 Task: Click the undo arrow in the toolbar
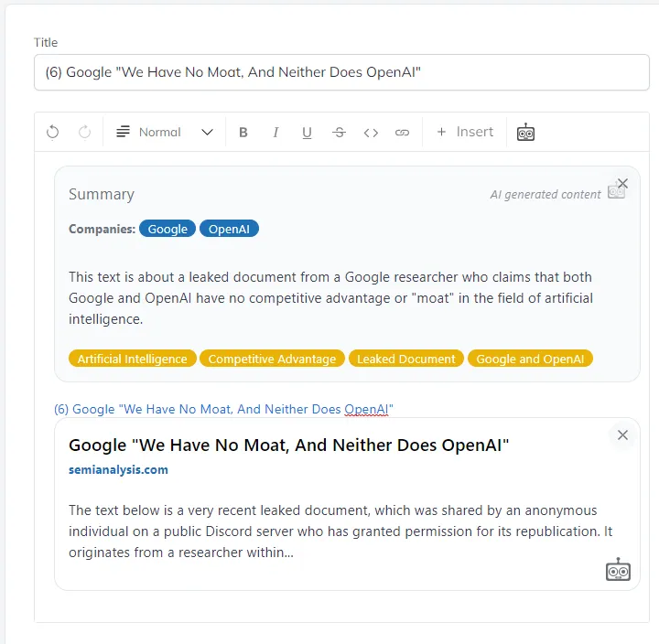click(53, 133)
